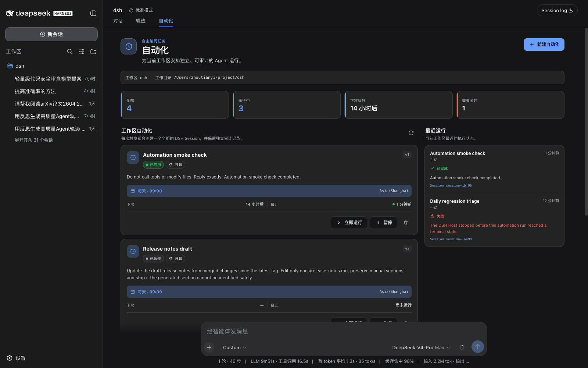
Task: Add a new workspace folder icon
Action: pos(93,52)
